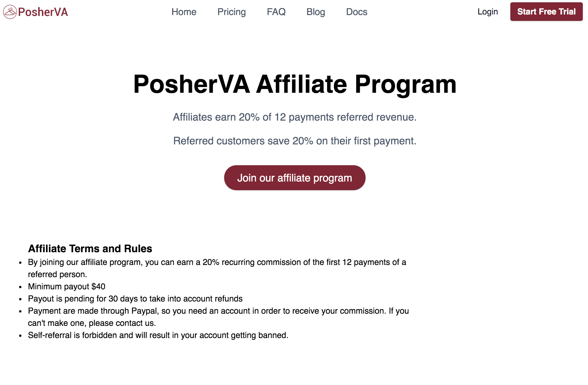
Task: Click the Home navigation link
Action: click(184, 12)
